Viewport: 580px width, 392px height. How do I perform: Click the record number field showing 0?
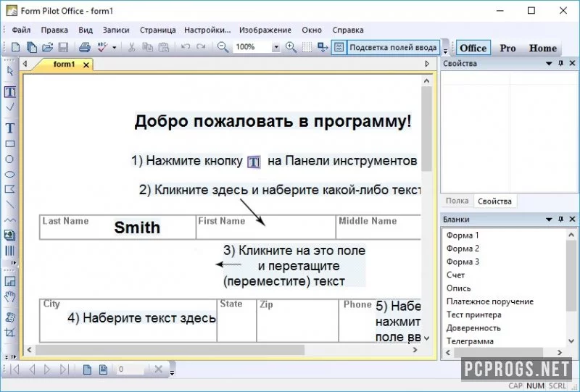[130, 369]
